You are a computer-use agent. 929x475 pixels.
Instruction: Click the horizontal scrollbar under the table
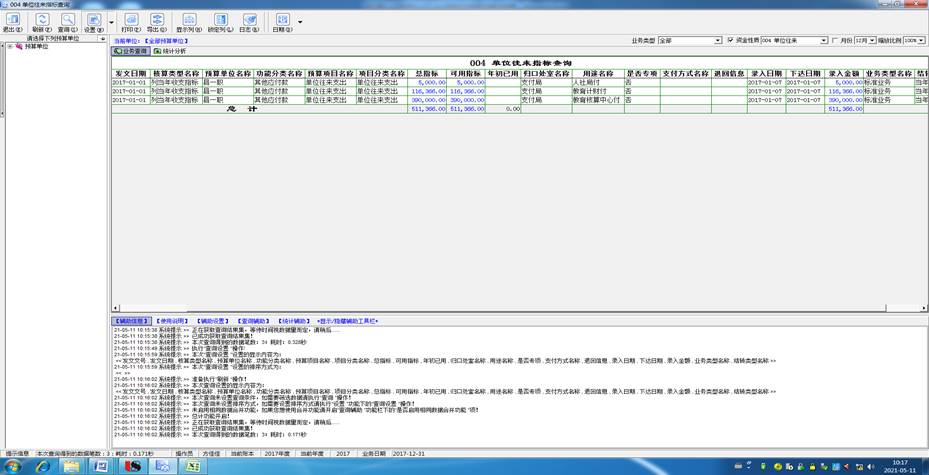coord(520,309)
